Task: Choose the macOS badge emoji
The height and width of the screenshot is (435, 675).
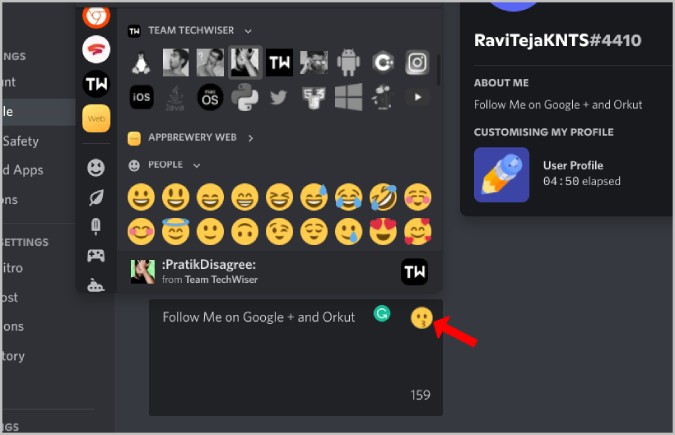Action: click(210, 97)
